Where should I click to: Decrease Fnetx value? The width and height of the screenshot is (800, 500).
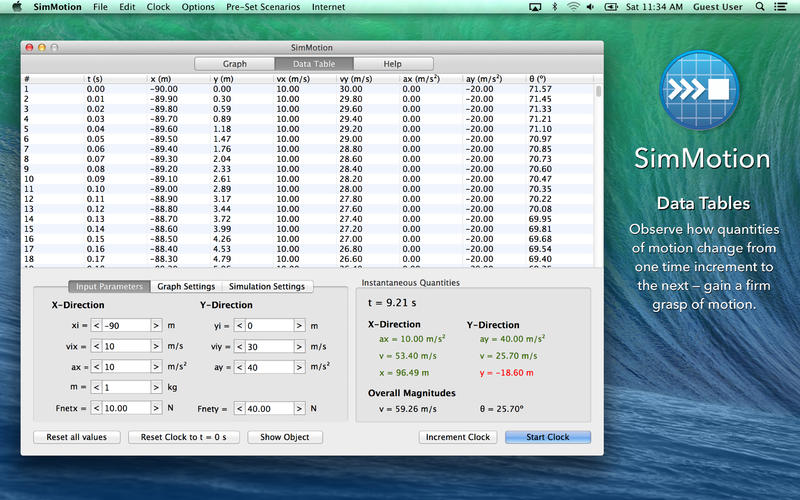click(96, 408)
